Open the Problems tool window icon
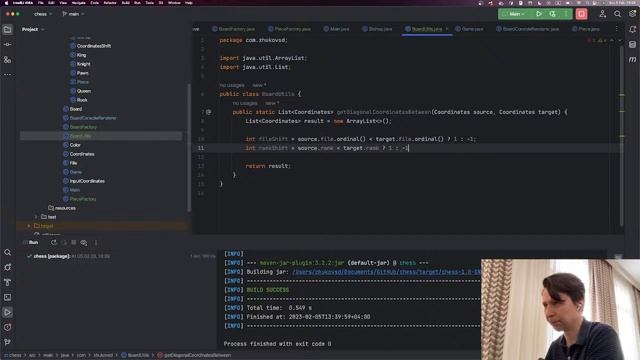This screenshot has height=360, width=640. 7,327
